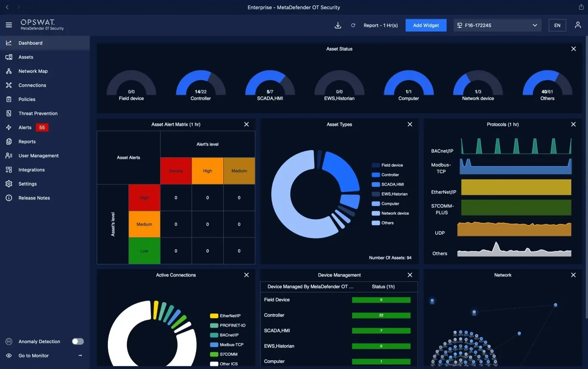Click the Modbus-TCP protocol chart
The width and height of the screenshot is (588, 369).
click(515, 166)
